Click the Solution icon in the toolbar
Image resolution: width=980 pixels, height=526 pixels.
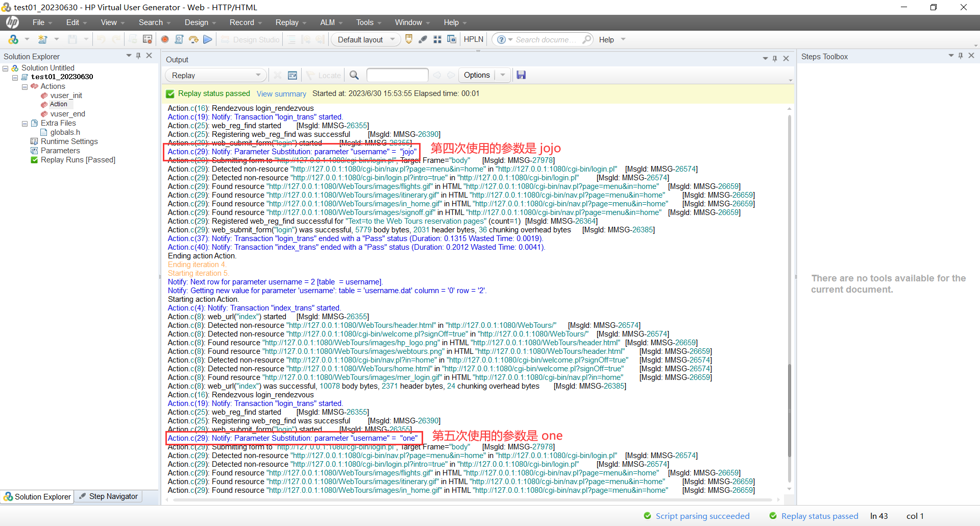point(13,39)
